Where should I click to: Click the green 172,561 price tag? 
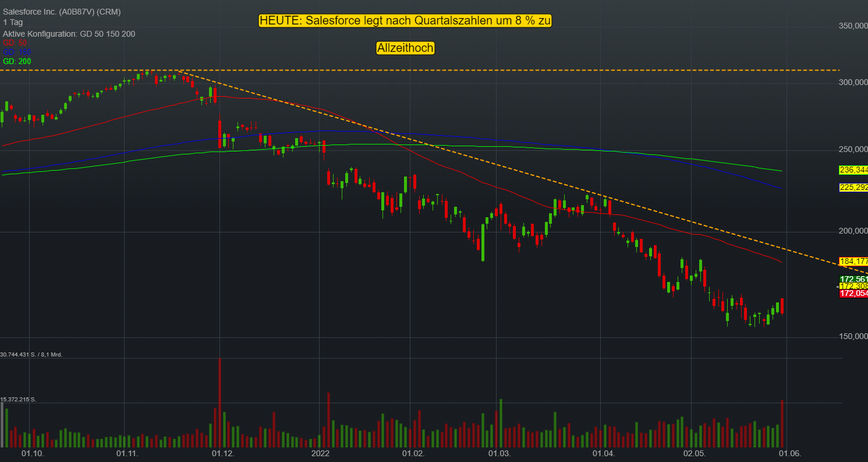click(853, 280)
